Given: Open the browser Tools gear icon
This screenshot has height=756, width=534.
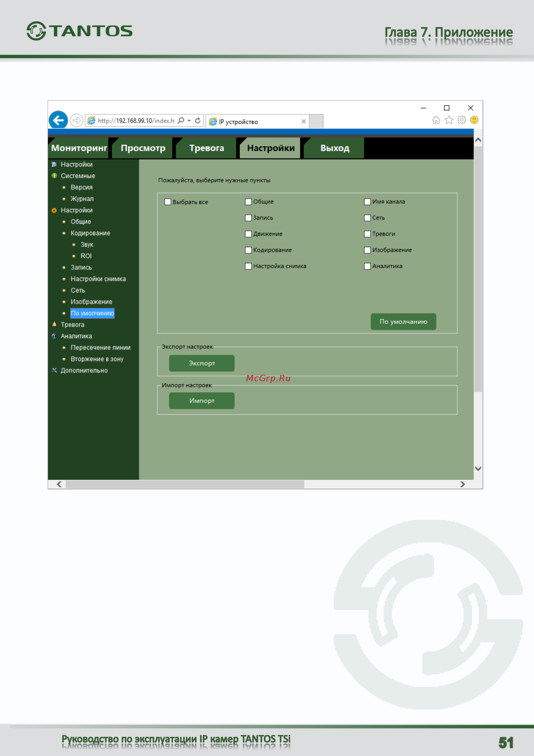Looking at the screenshot, I should 462,120.
